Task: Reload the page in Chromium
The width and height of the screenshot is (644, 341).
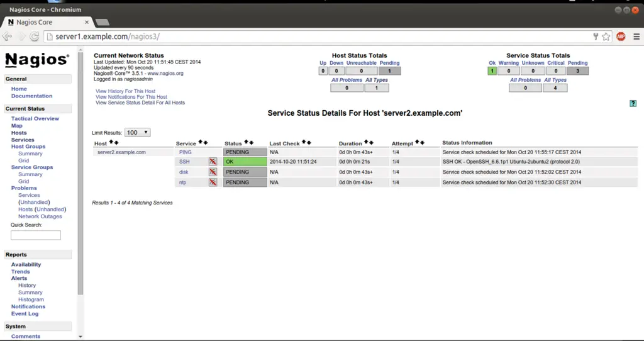Action: point(35,36)
